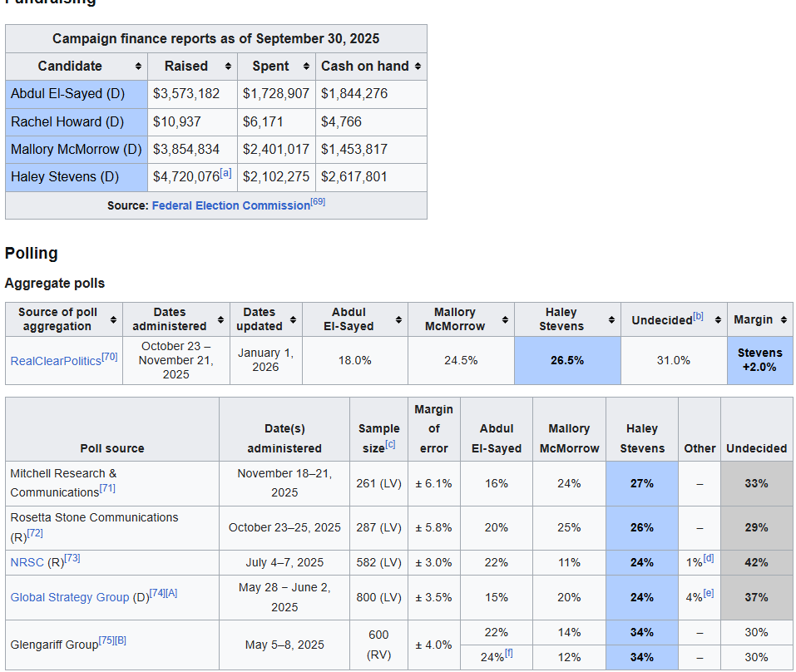
Task: Select the 582 (LV) sample size cell
Action: point(378,562)
